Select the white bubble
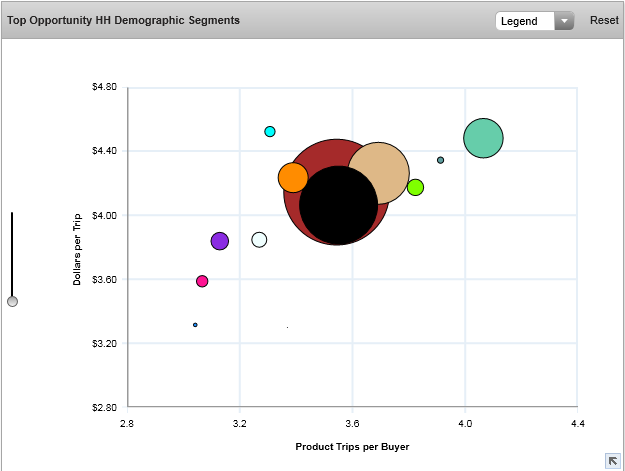The image size is (625, 471). pyautogui.click(x=259, y=240)
